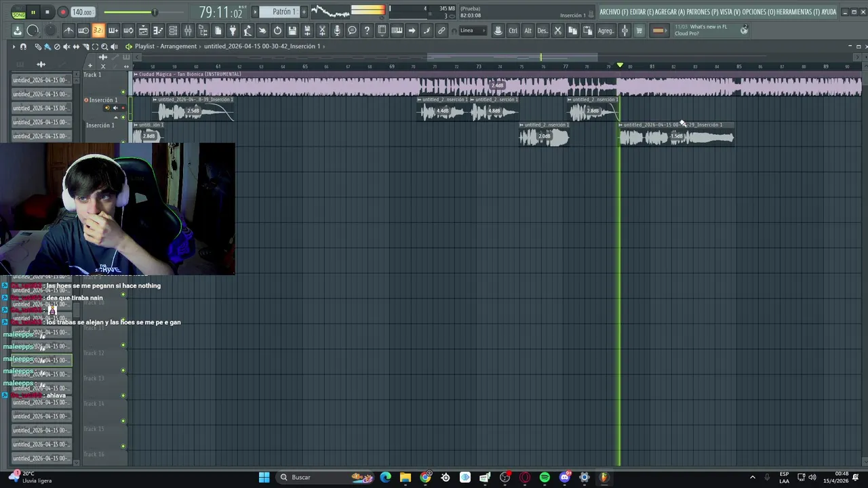This screenshot has width=868, height=488.
Task: Click the snap magnet icon in playlist
Action: (x=23, y=46)
